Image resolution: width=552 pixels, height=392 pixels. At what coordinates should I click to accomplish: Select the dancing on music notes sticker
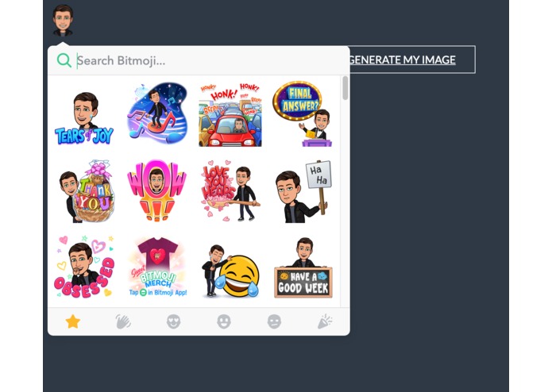pyautogui.click(x=157, y=113)
